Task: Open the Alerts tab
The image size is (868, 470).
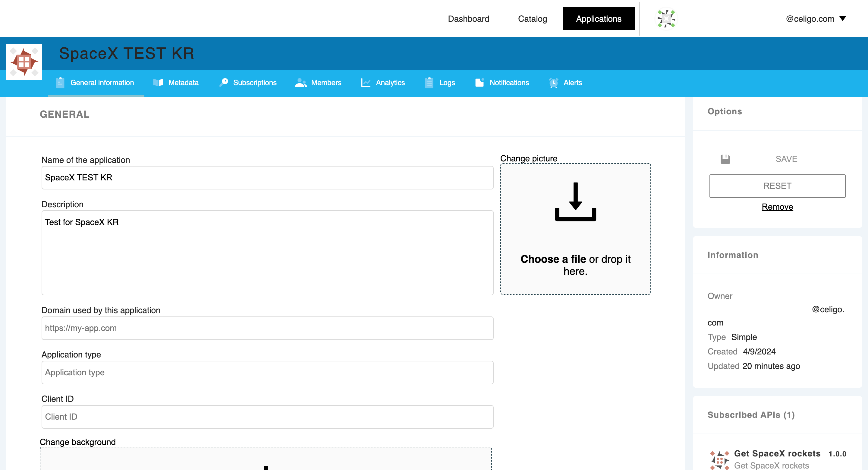Action: coord(565,83)
